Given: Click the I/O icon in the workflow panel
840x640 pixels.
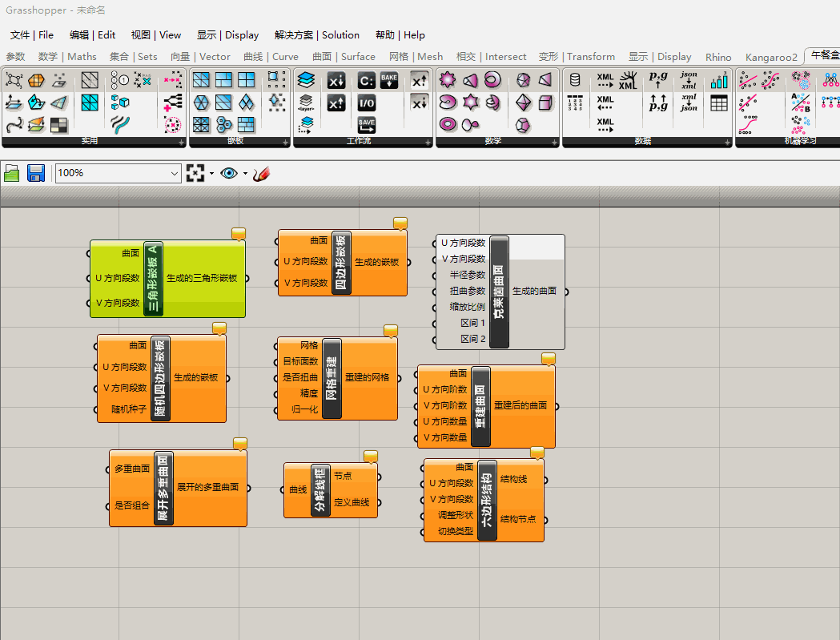Looking at the screenshot, I should click(x=367, y=103).
